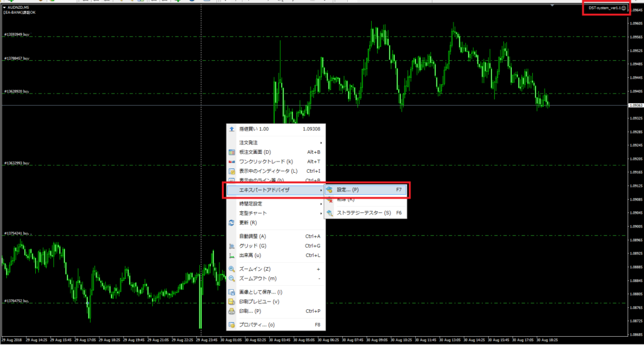Screen dimensions: 644x345
Task: Expand the 時間足設定 submenu
Action: coord(275,204)
